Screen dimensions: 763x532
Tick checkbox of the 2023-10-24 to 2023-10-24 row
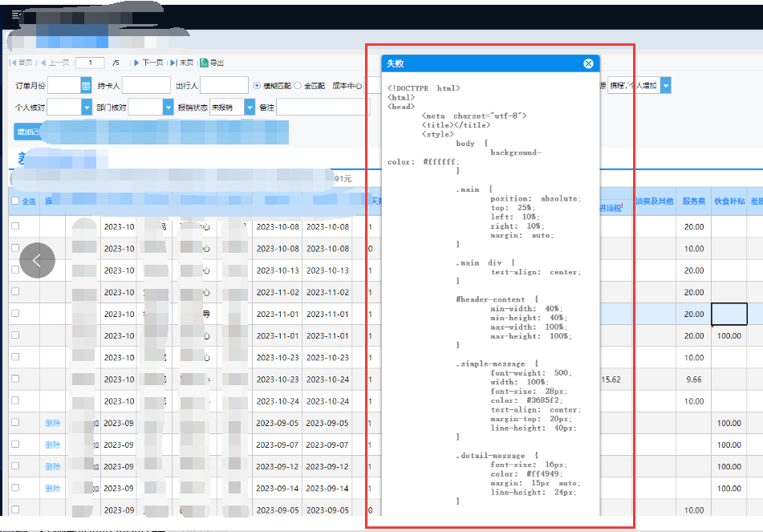15,400
